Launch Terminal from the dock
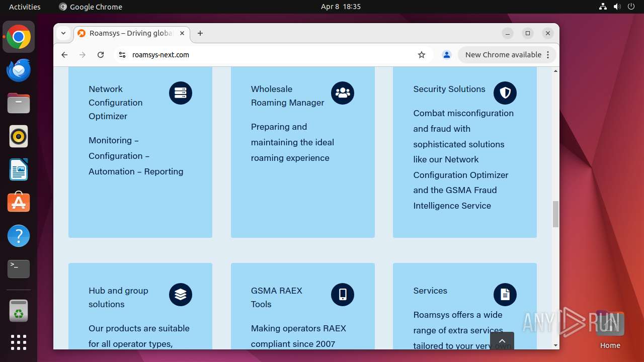The width and height of the screenshot is (644, 362). click(19, 269)
